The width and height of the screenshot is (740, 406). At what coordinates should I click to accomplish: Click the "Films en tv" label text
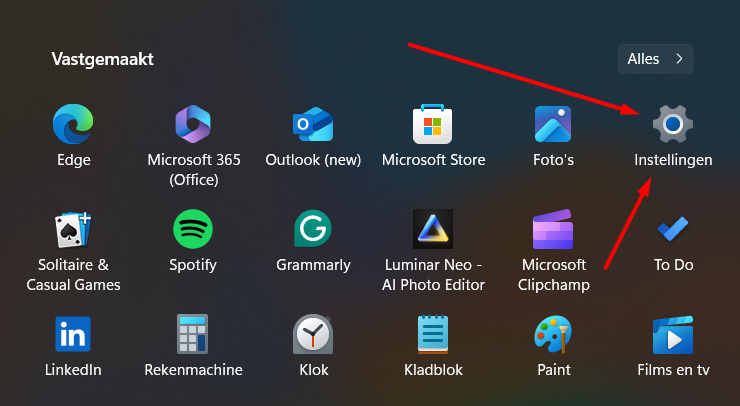tap(673, 369)
